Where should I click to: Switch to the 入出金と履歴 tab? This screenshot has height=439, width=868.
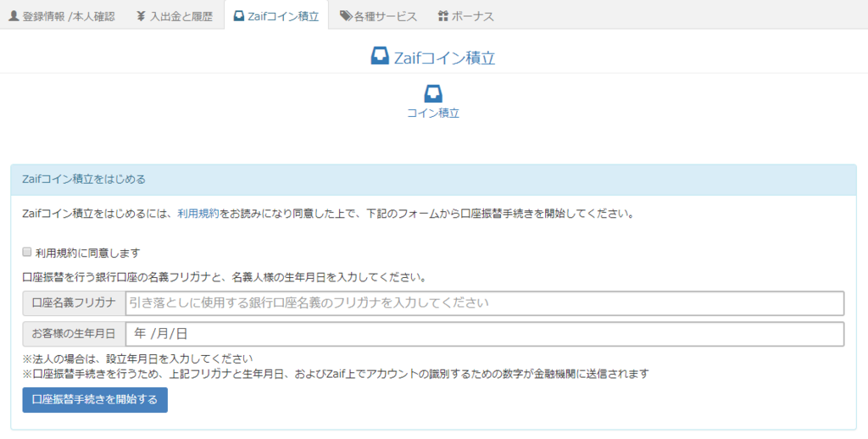point(175,16)
